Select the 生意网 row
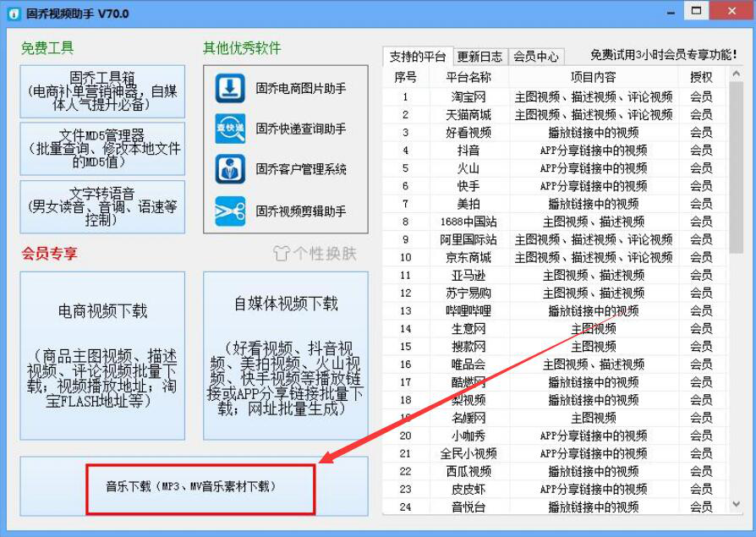This screenshot has width=756, height=537. click(x=555, y=329)
